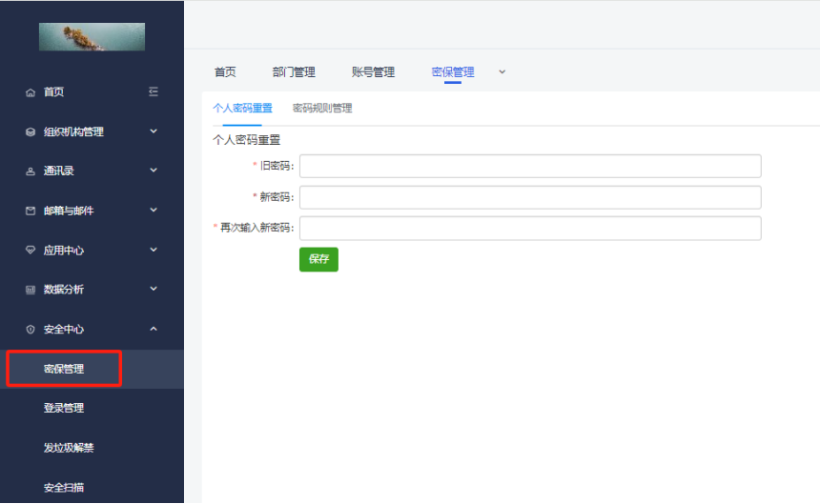Focus the 旧密码 input field
Image resolution: width=821 pixels, height=504 pixels.
coord(530,167)
